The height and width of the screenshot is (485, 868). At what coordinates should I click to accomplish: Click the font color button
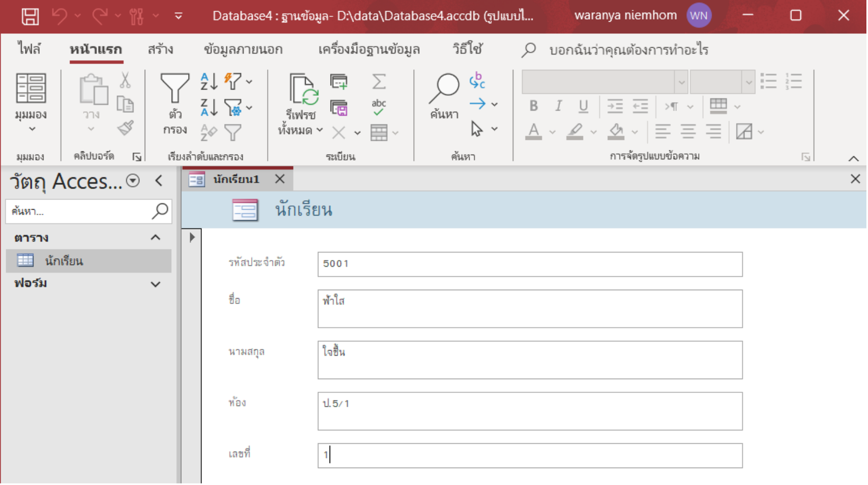pyautogui.click(x=534, y=131)
